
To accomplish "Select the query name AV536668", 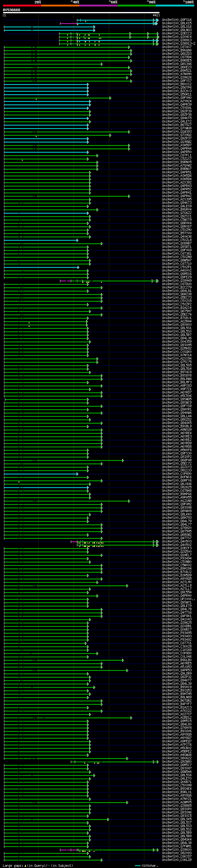I will click(x=11, y=10).
